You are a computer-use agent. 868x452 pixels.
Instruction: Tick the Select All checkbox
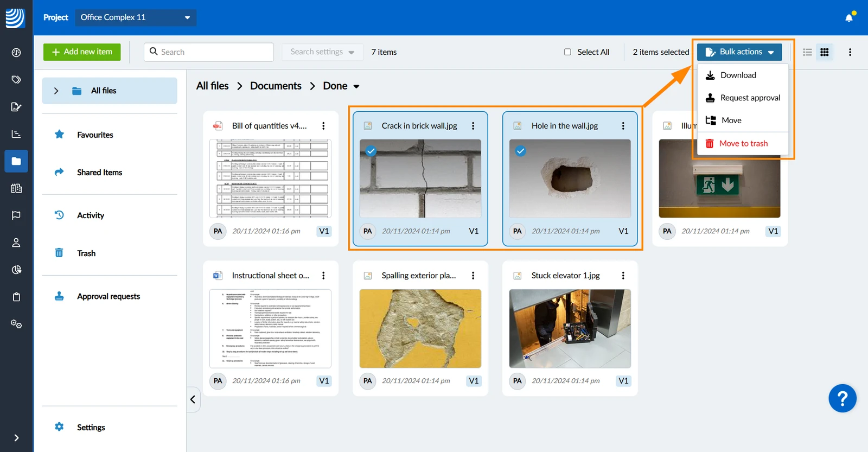[567, 52]
